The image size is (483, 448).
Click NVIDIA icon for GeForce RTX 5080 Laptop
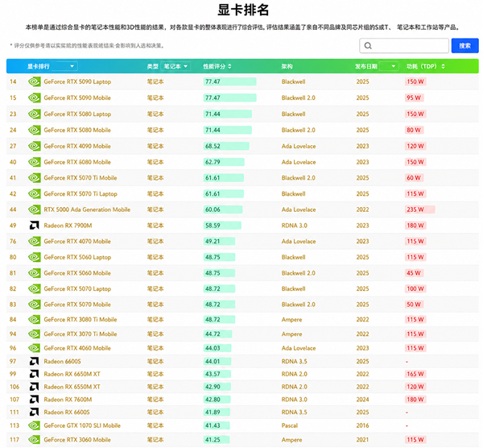34,114
